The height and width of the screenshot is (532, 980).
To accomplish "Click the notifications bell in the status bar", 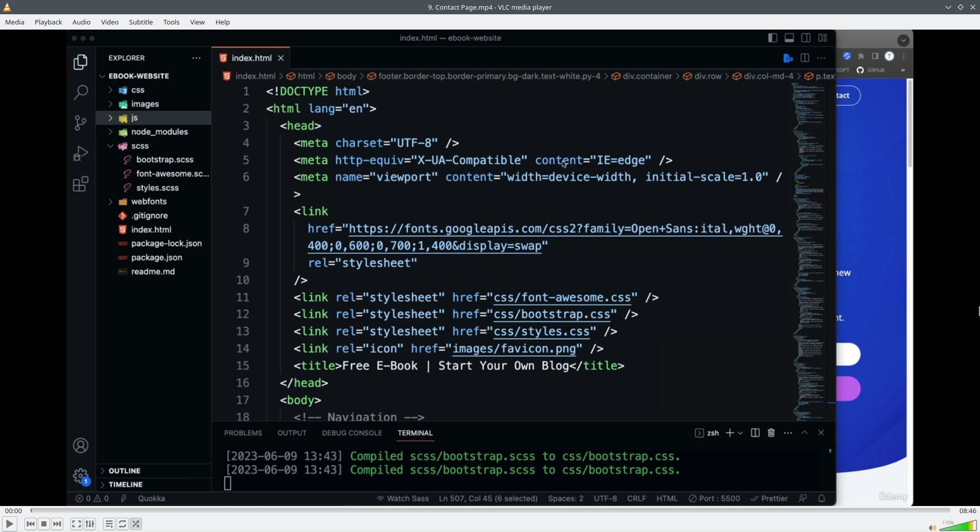I will pyautogui.click(x=822, y=498).
